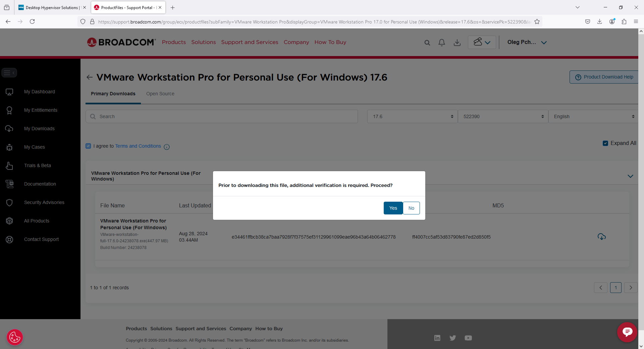The image size is (644, 349).
Task: Open Broadcom LinkedIn page icon
Action: (x=437, y=338)
